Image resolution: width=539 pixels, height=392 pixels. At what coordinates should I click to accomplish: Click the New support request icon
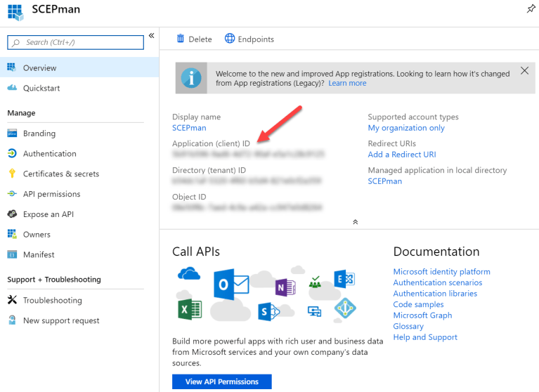coord(12,320)
